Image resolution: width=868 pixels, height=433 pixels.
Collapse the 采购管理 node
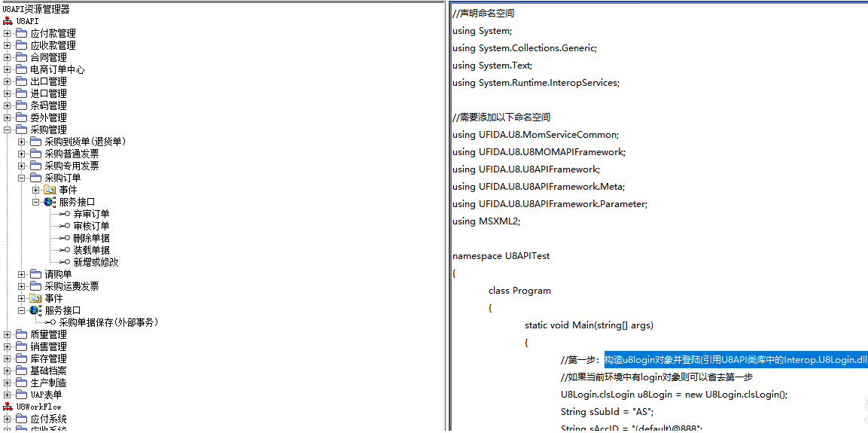(7, 130)
